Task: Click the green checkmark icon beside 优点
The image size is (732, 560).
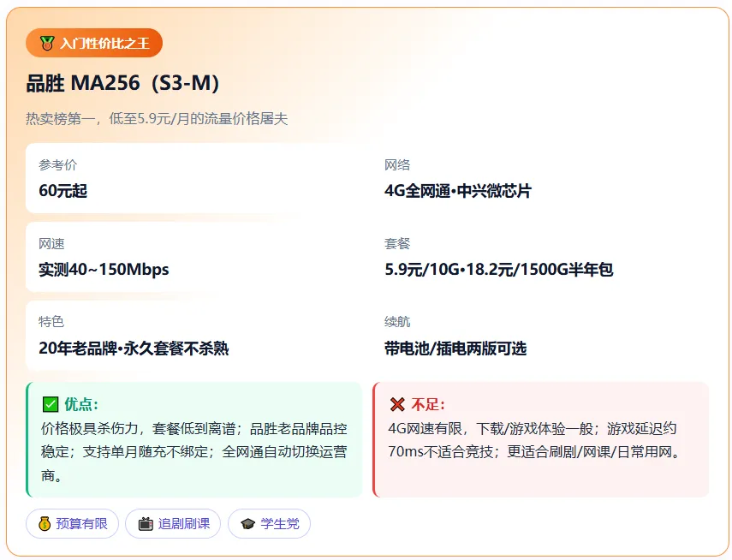Action: tap(50, 404)
